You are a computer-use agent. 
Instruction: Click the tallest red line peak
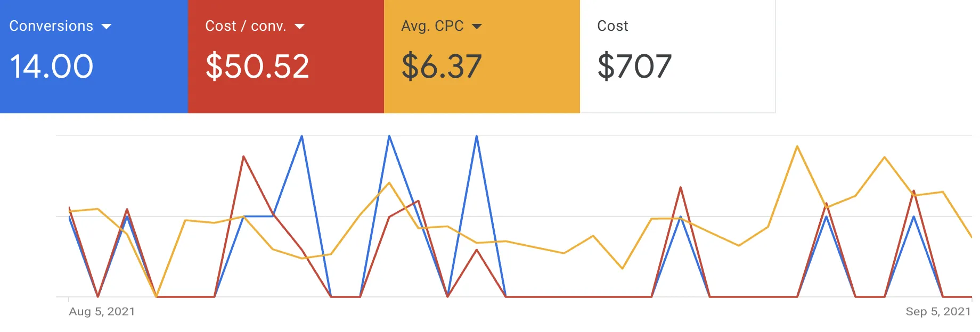(x=243, y=156)
